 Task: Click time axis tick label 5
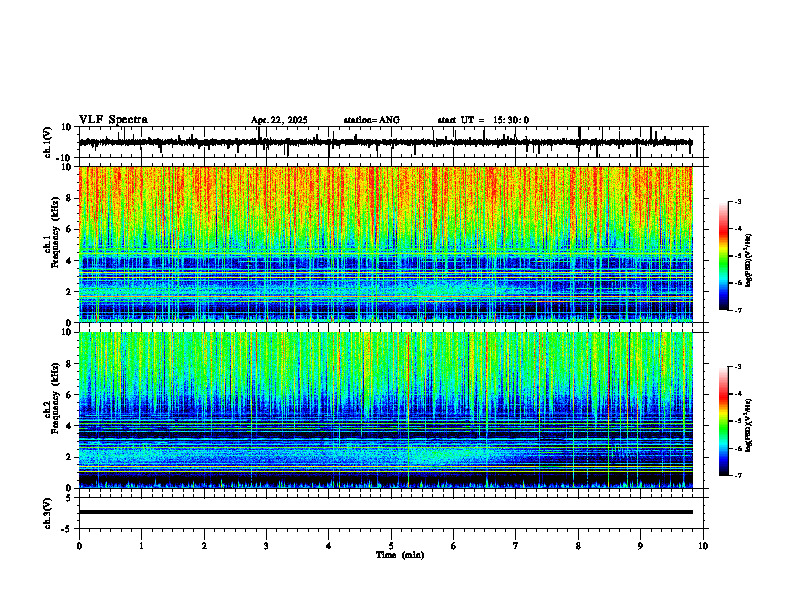tap(391, 546)
